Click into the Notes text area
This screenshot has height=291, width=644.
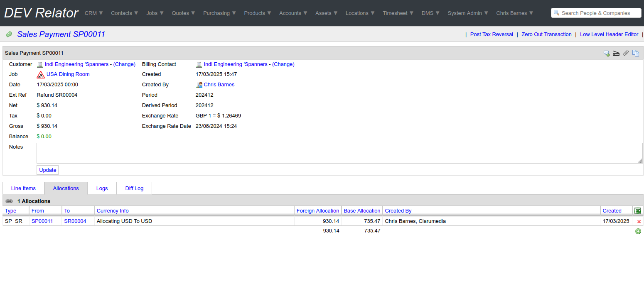coord(339,153)
